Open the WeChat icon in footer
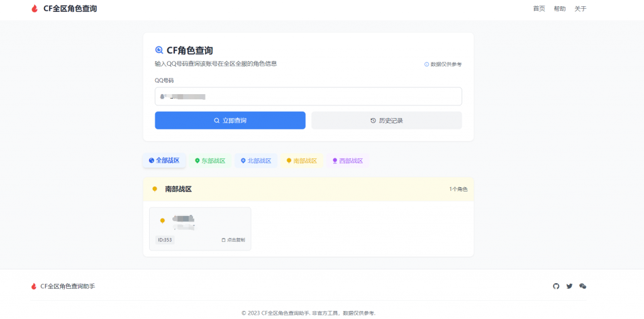Viewport: 644px width, 319px height. click(x=583, y=286)
